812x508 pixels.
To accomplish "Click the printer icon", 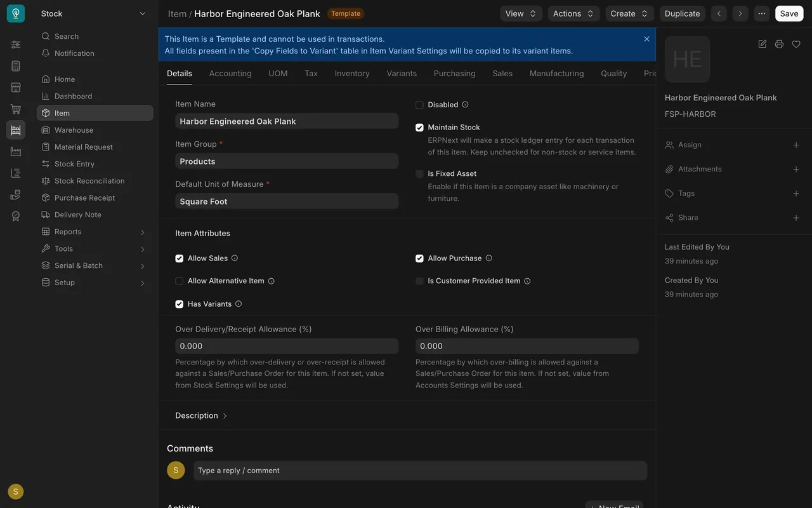I will point(779,44).
